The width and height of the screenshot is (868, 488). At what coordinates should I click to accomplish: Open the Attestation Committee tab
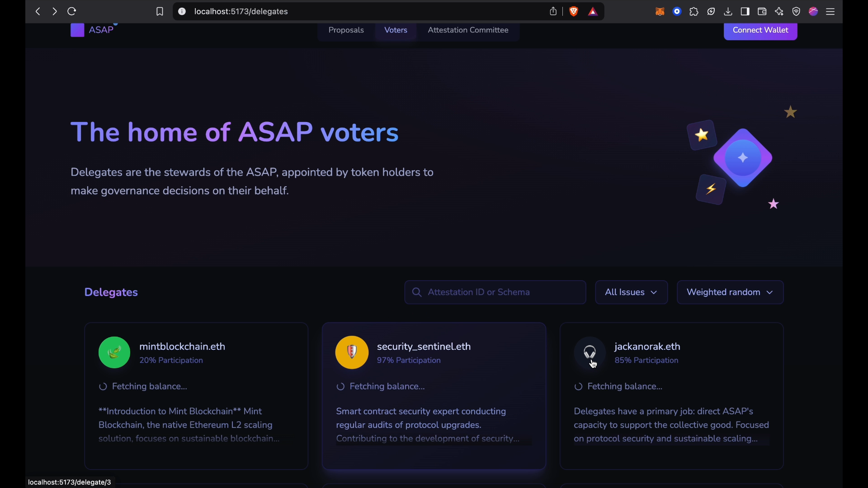[x=468, y=30]
